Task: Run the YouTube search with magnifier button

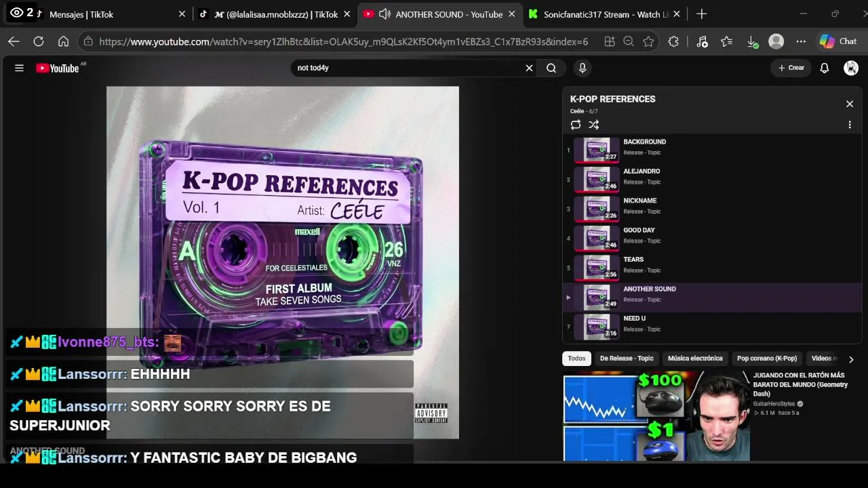Action: [551, 68]
